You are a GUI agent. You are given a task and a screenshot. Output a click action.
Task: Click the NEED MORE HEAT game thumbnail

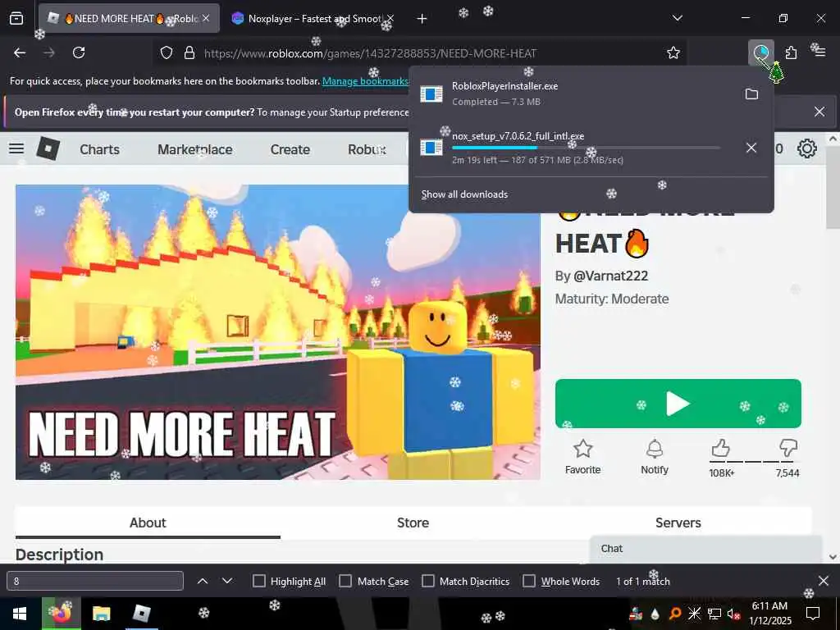[277, 332]
